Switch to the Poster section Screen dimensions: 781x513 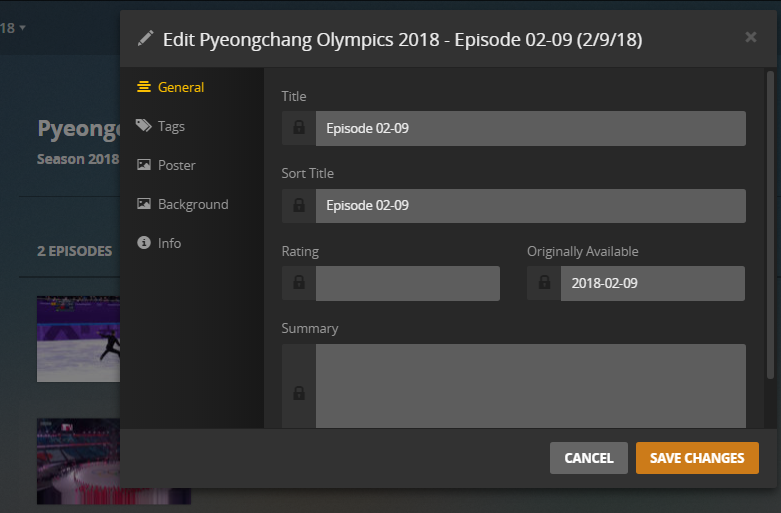coord(166,165)
